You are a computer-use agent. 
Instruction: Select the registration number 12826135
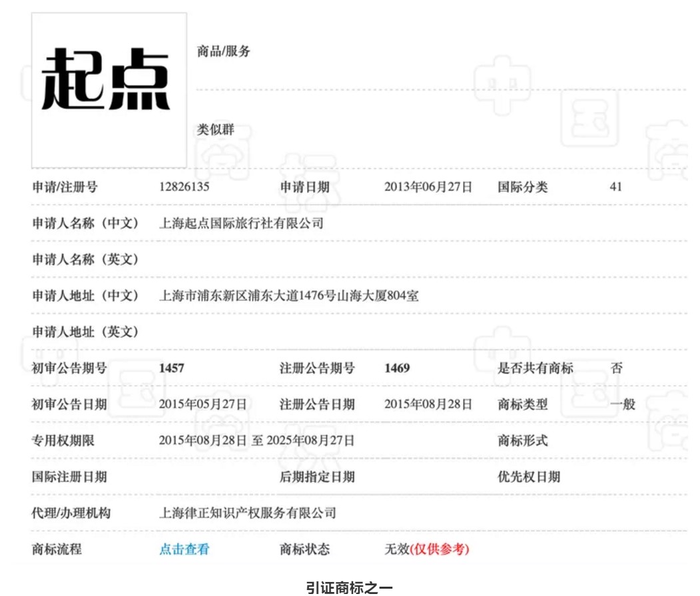pos(184,186)
